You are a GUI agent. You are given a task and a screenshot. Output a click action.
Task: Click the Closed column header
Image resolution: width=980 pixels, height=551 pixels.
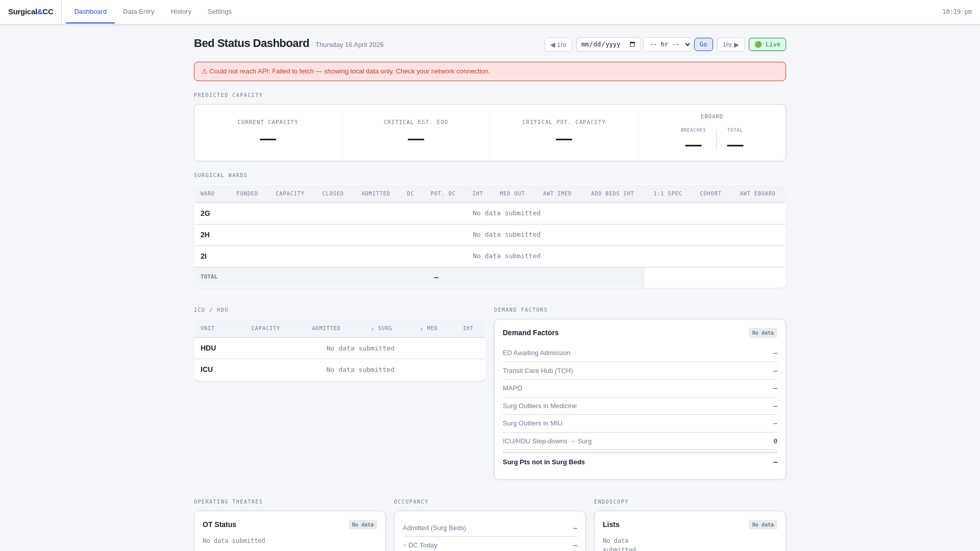(x=333, y=194)
